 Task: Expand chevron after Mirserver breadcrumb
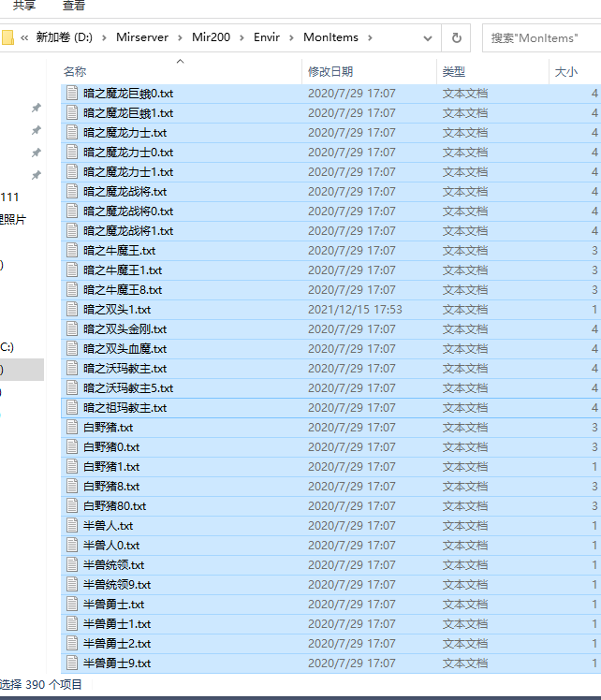pyautogui.click(x=180, y=38)
